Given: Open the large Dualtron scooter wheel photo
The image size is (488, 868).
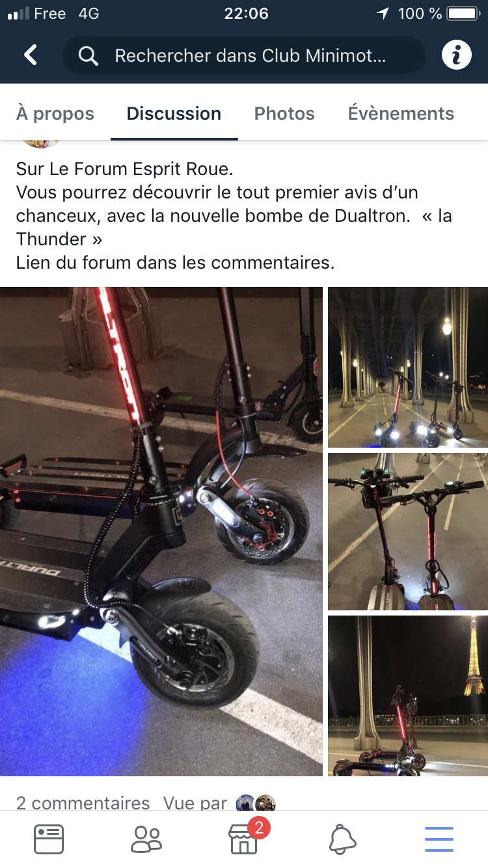Looking at the screenshot, I should coord(161,532).
